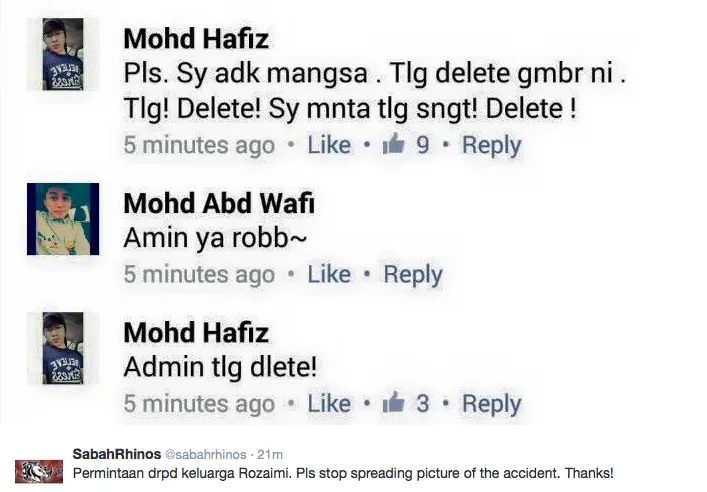This screenshot has height=492, width=707.
Task: Open Mohd Abd Wafi's profile picture
Action: [63, 219]
